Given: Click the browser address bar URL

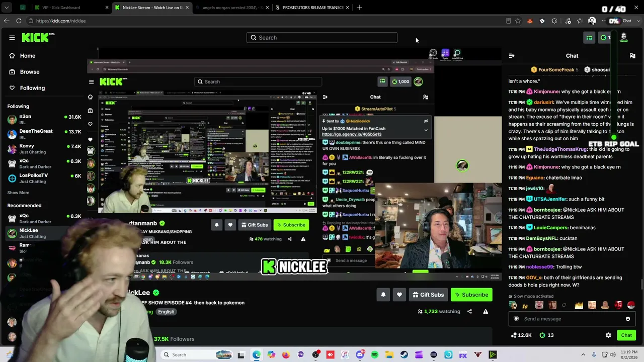Looking at the screenshot, I should (x=61, y=21).
